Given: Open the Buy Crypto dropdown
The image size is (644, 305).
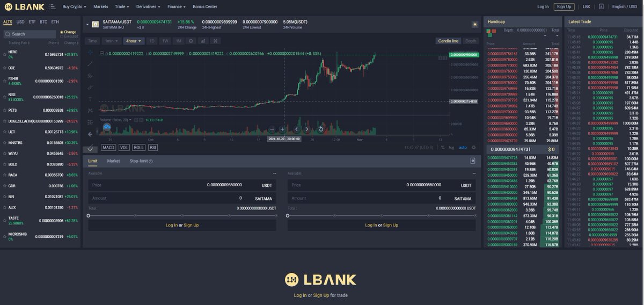Looking at the screenshot, I should 75,7.
